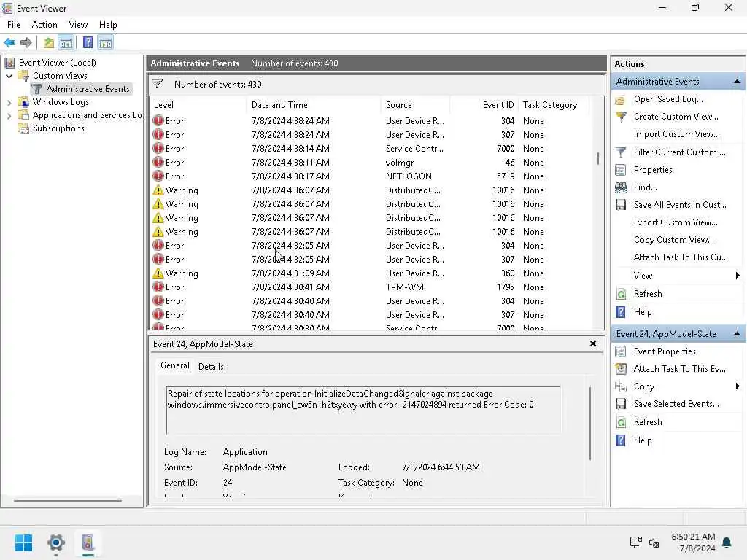Select the volmgr event 46 row
Viewport: 747px width, 560px height.
371,163
